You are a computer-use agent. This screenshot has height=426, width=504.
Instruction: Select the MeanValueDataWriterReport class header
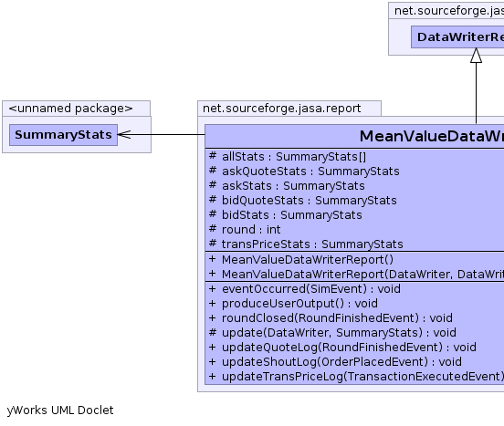coord(354,136)
